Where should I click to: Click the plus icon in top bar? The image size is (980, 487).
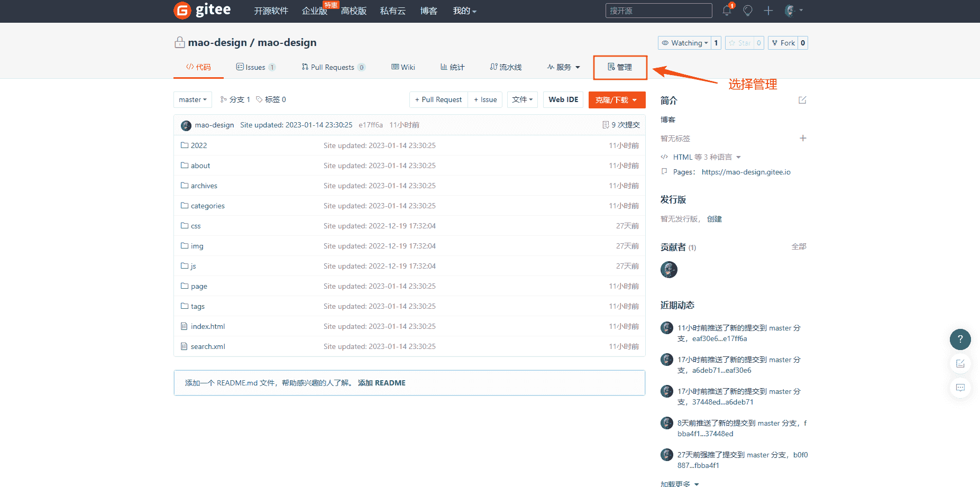pos(768,11)
